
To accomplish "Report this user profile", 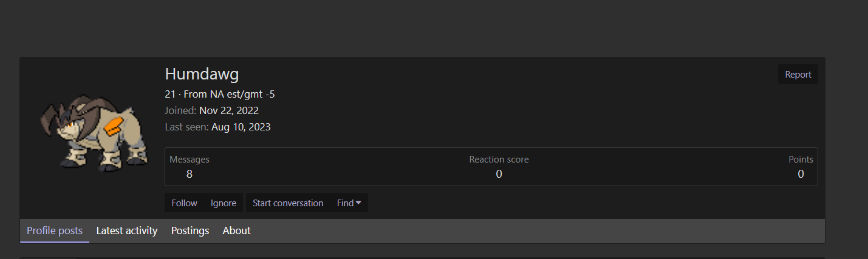I will tap(798, 75).
